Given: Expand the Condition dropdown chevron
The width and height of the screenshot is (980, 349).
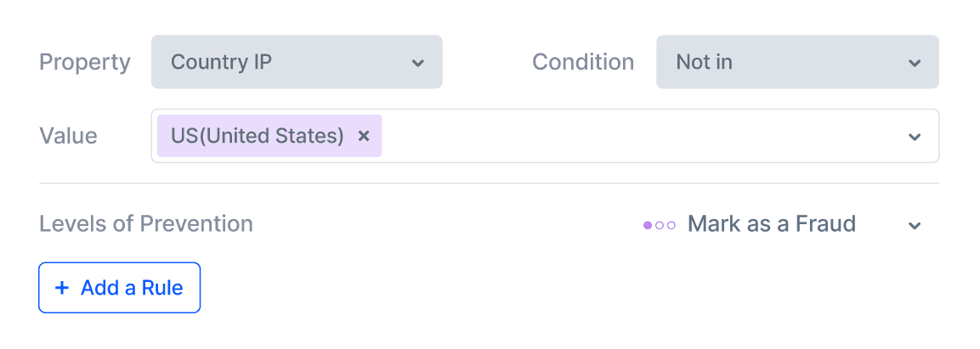Looking at the screenshot, I should 915,63.
